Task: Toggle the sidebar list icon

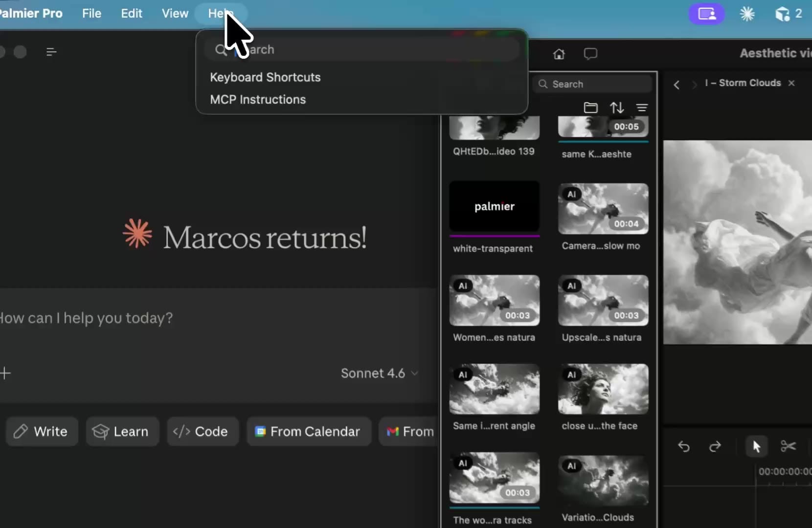Action: pyautogui.click(x=51, y=52)
